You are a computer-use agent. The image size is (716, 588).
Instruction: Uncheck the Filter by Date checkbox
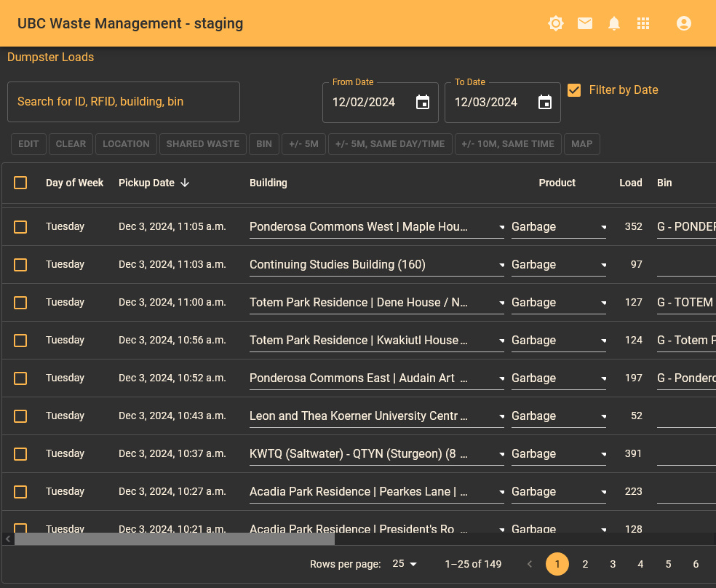click(574, 90)
